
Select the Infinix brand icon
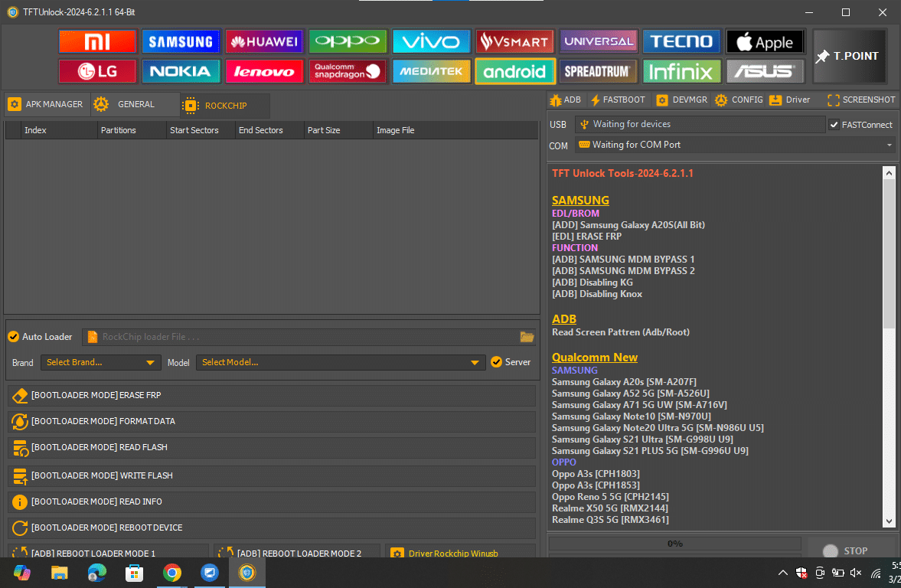[x=681, y=71]
